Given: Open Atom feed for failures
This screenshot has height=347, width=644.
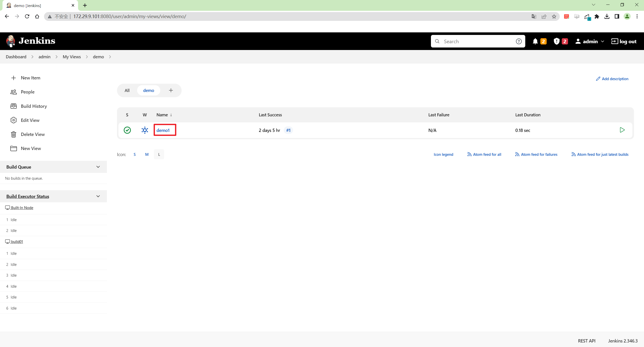Looking at the screenshot, I should tap(536, 154).
